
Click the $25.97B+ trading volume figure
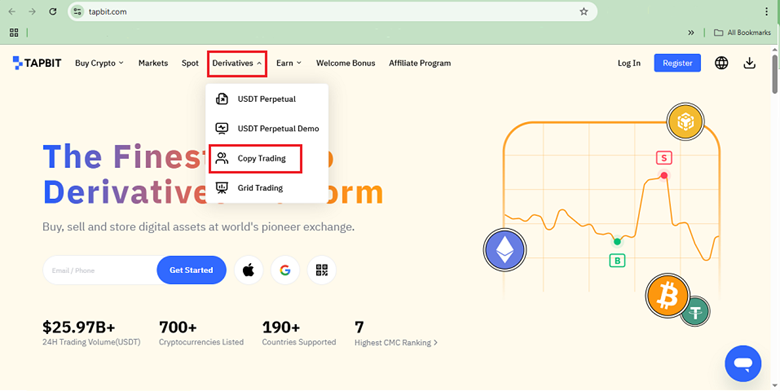[x=79, y=327]
